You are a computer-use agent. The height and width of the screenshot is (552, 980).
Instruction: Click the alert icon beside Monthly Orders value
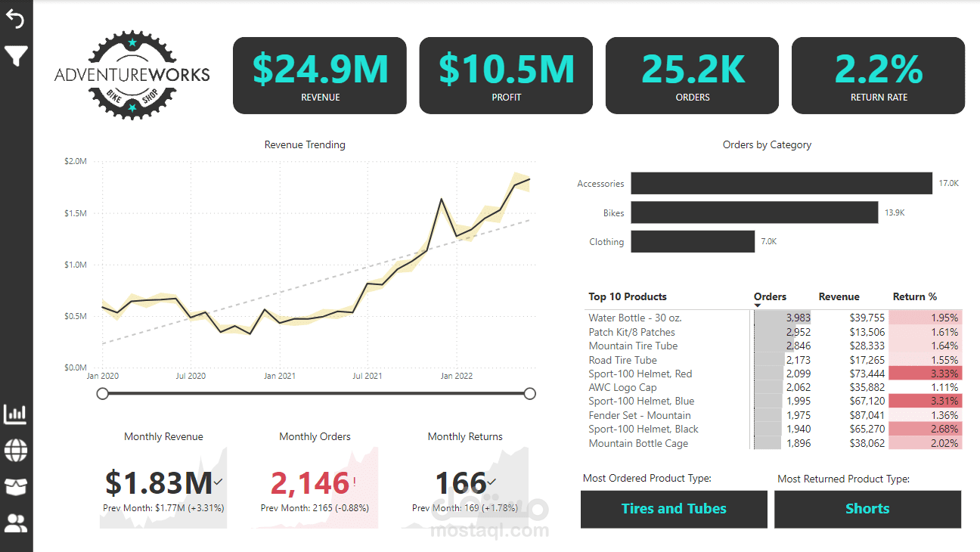pos(355,482)
